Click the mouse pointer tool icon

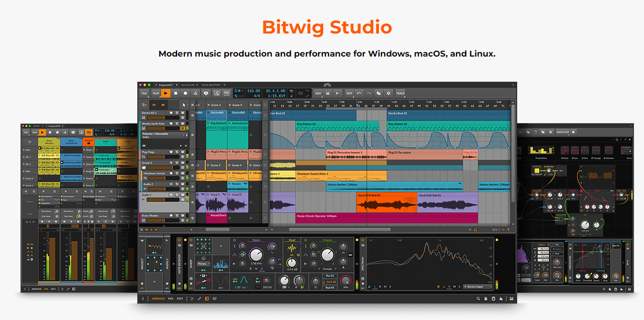(x=184, y=105)
